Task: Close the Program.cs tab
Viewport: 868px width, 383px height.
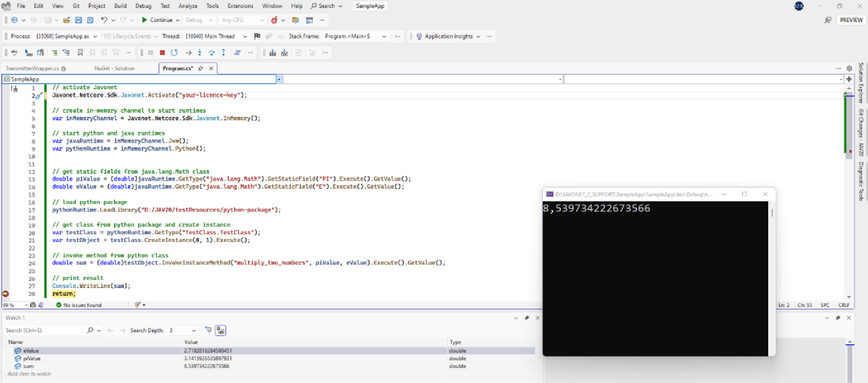Action: tap(211, 68)
